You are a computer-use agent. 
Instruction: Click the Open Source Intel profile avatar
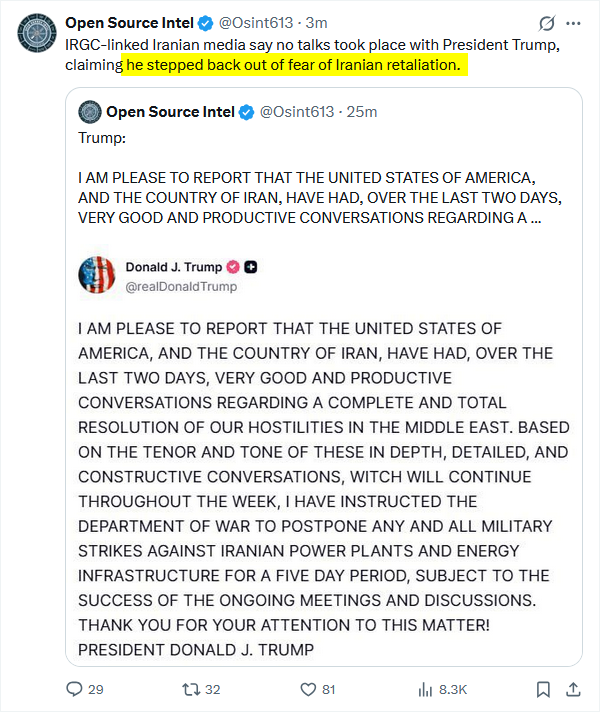35,33
